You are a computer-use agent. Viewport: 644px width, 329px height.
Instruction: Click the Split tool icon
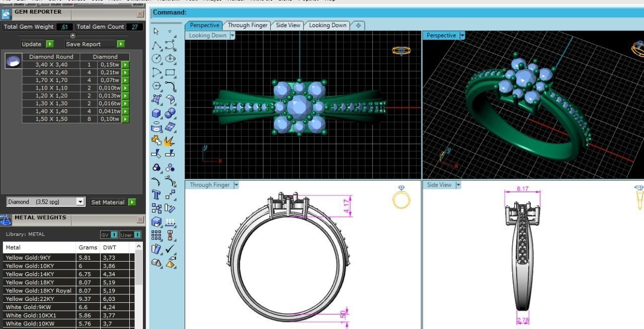(170, 154)
